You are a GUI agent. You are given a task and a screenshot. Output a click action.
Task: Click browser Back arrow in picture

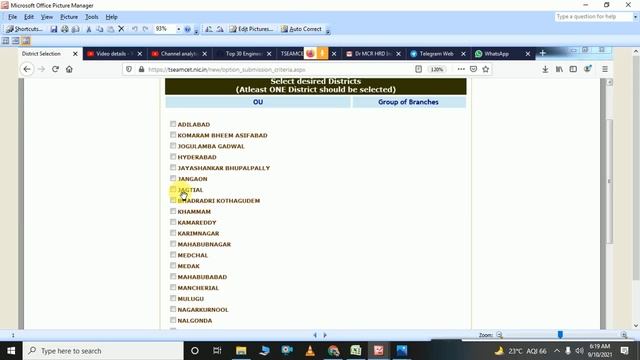27,69
